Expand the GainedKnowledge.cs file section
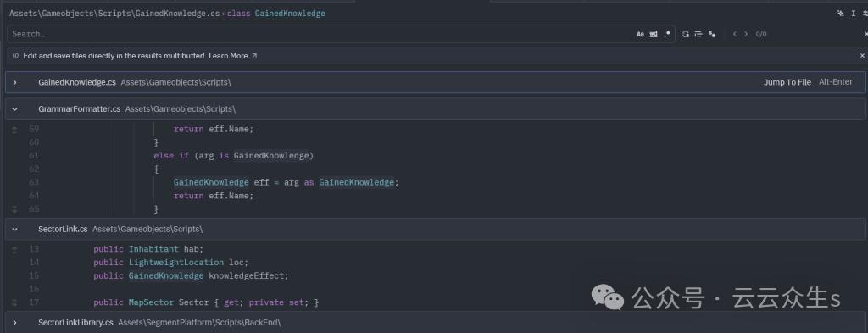The height and width of the screenshot is (333, 868). point(15,82)
